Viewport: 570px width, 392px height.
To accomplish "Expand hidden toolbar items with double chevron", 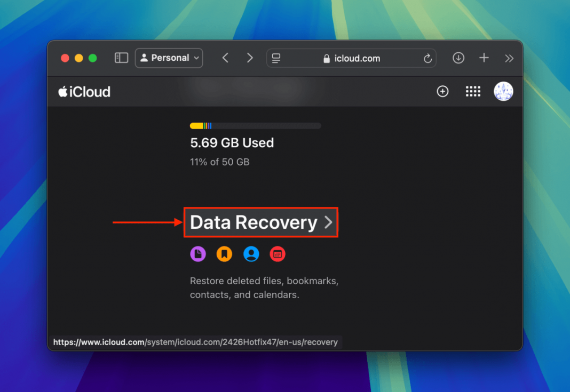I will [509, 58].
